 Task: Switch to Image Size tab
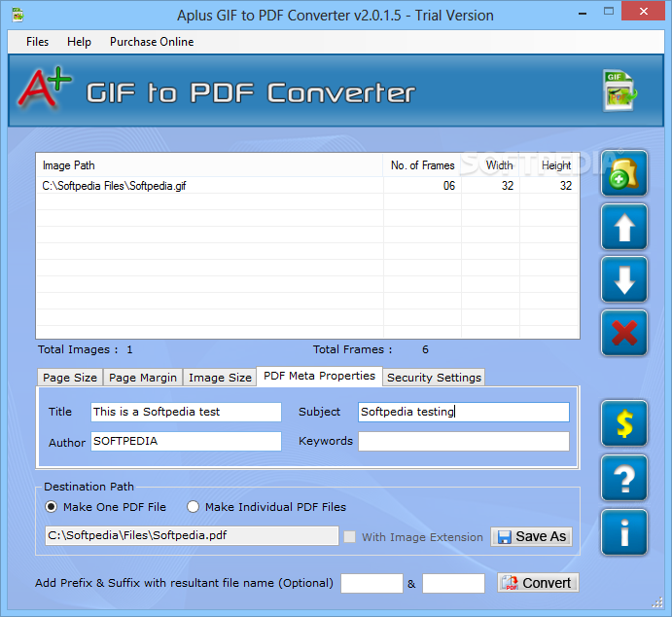click(x=220, y=378)
